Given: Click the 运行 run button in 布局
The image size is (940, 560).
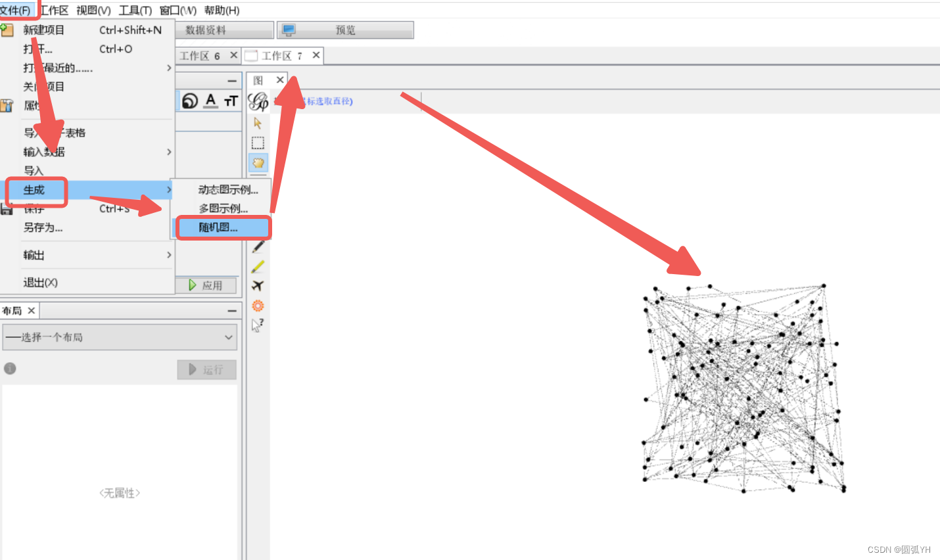Looking at the screenshot, I should coord(207,369).
